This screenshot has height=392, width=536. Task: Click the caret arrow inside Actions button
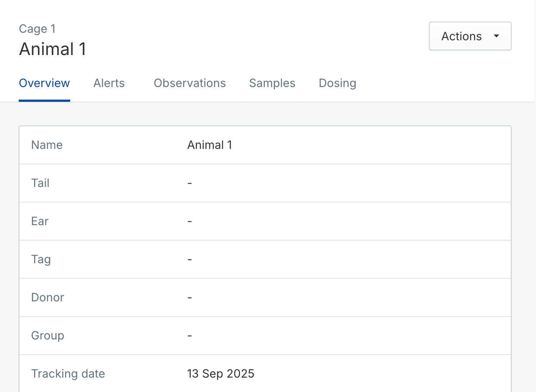tap(496, 36)
